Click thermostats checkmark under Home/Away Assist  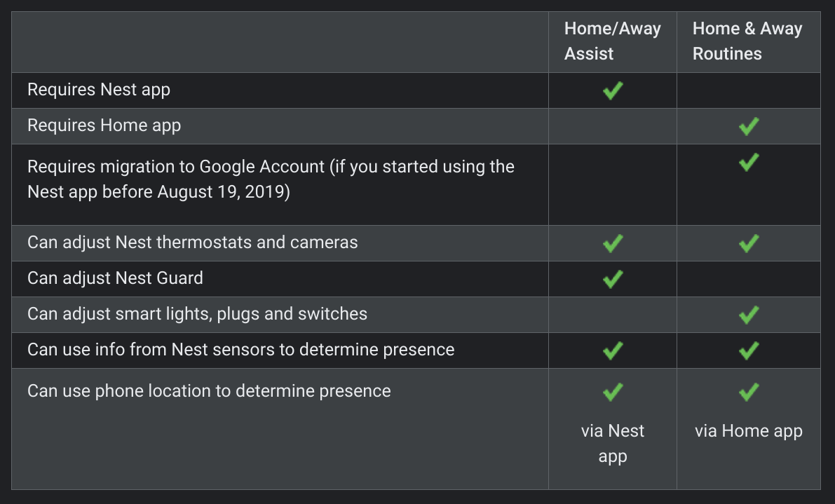coord(613,243)
